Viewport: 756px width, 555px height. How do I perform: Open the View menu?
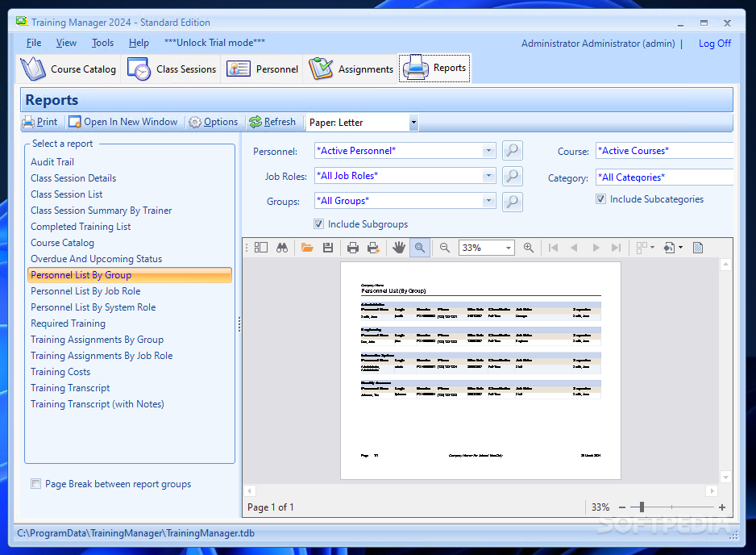(x=66, y=43)
